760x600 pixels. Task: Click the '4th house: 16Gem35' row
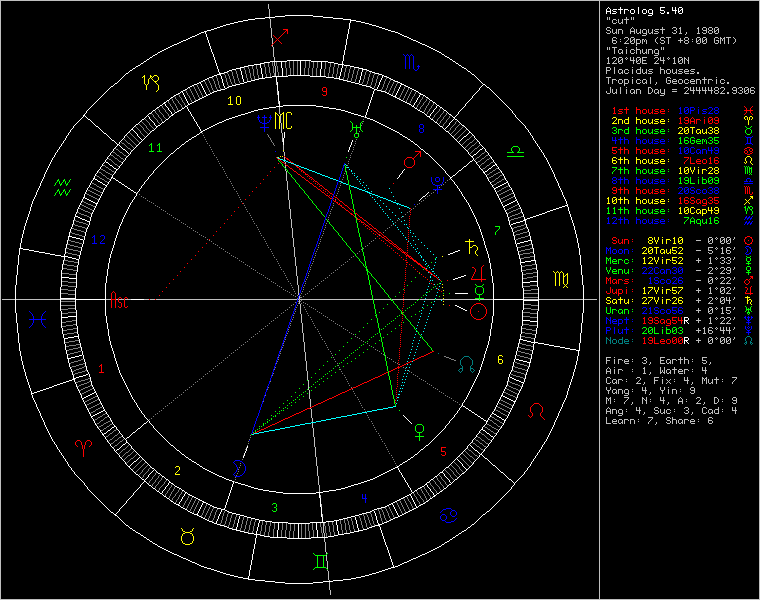681,141
